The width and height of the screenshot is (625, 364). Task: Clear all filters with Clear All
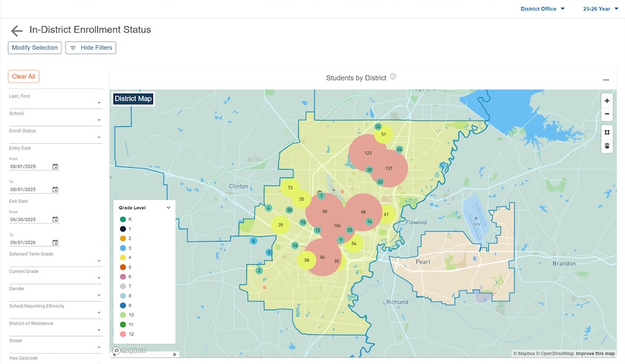[23, 76]
